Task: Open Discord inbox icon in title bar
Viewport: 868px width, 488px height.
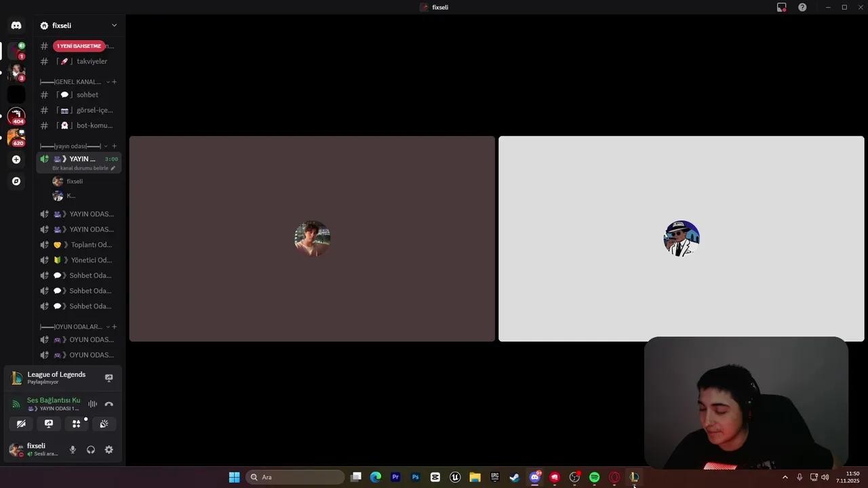Action: pos(782,7)
